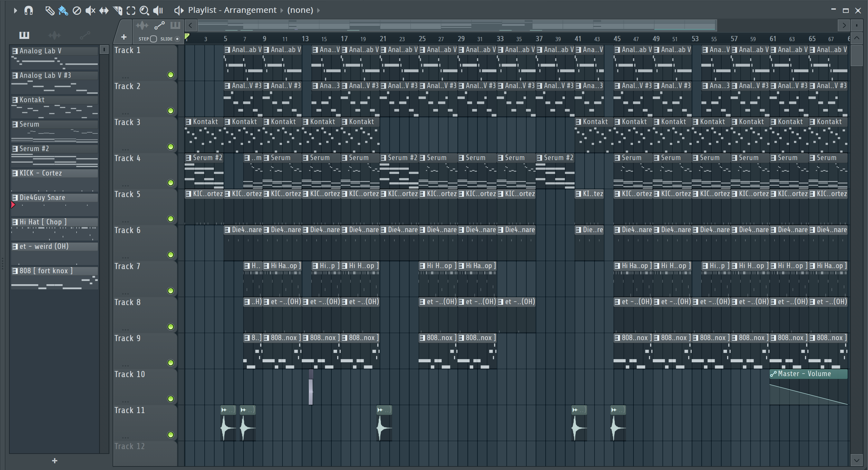
Task: Click bar 17 on the timeline ruler
Action: click(x=344, y=39)
